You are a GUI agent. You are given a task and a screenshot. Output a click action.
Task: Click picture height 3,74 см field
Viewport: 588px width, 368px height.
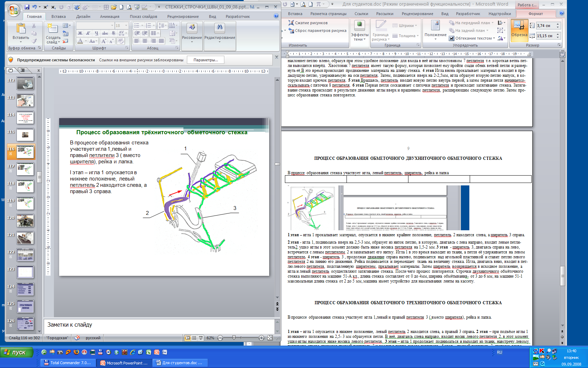coord(546,26)
